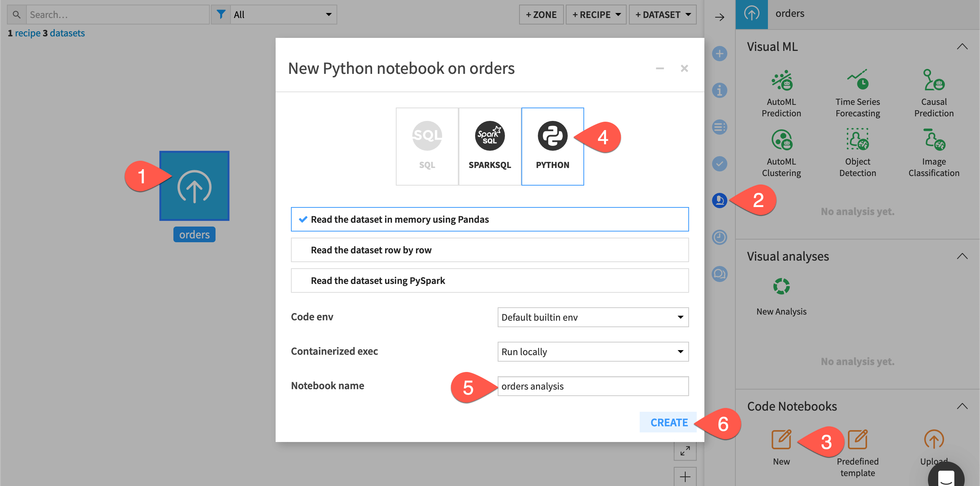This screenshot has height=486, width=980.
Task: Open the All filter dropdown
Action: pos(283,15)
